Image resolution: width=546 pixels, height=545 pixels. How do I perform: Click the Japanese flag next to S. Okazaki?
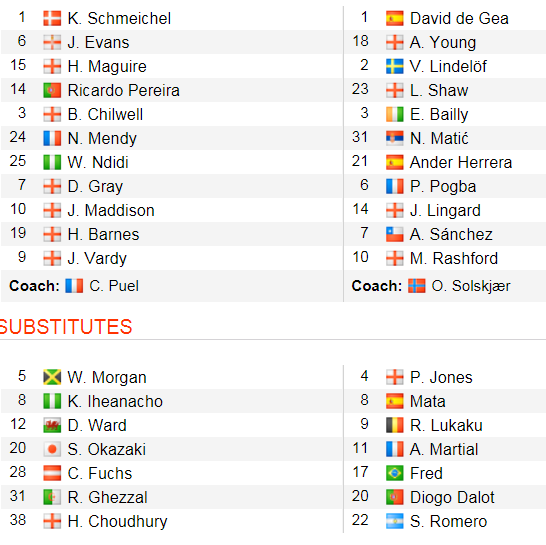coord(52,449)
